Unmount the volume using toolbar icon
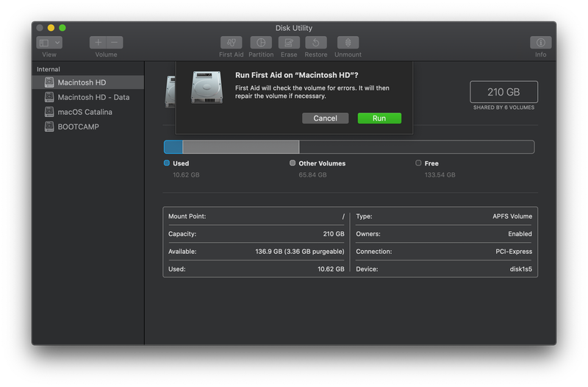This screenshot has width=588, height=387. coord(348,43)
